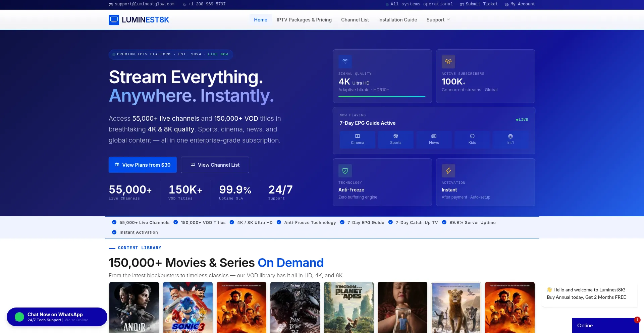Click the WhatsApp green chat icon
The image size is (644, 333).
19,317
